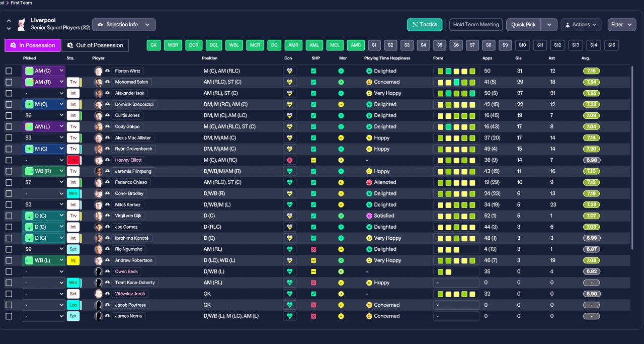This screenshot has width=644, height=344.
Task: Open the Ibrahima Konaté player name link
Action: coord(132,238)
